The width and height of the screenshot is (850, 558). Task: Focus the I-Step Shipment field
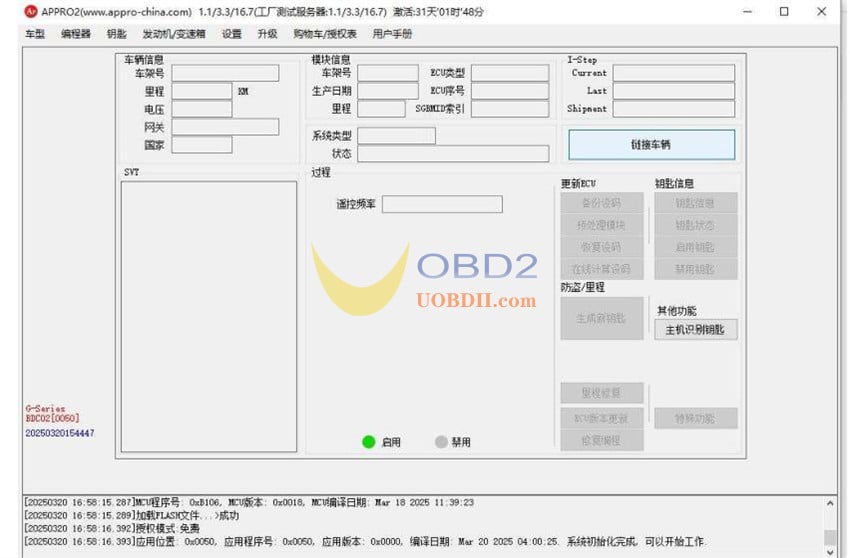click(x=674, y=108)
